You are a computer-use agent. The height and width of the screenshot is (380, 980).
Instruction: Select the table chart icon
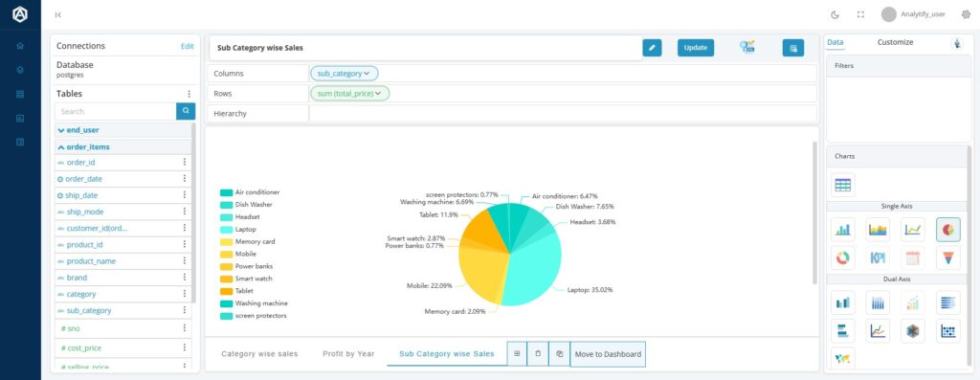(x=842, y=185)
